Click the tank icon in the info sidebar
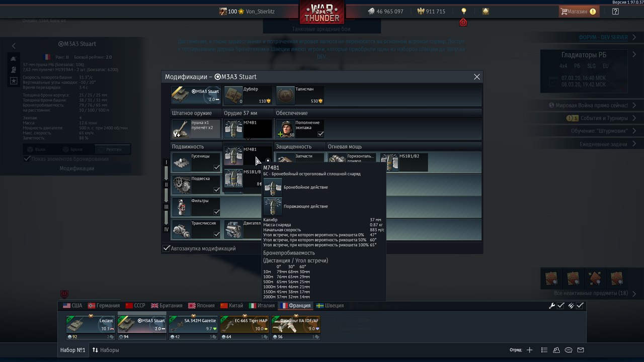The width and height of the screenshot is (644, 362). click(14, 58)
